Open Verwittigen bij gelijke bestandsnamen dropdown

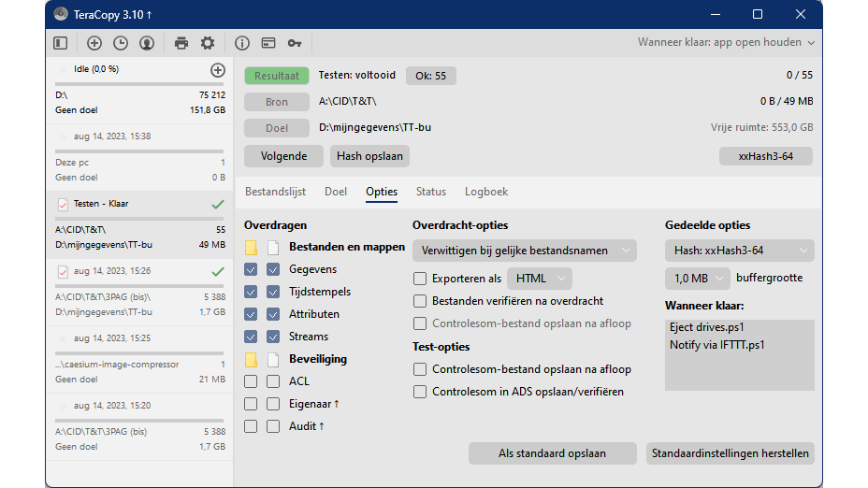(524, 251)
